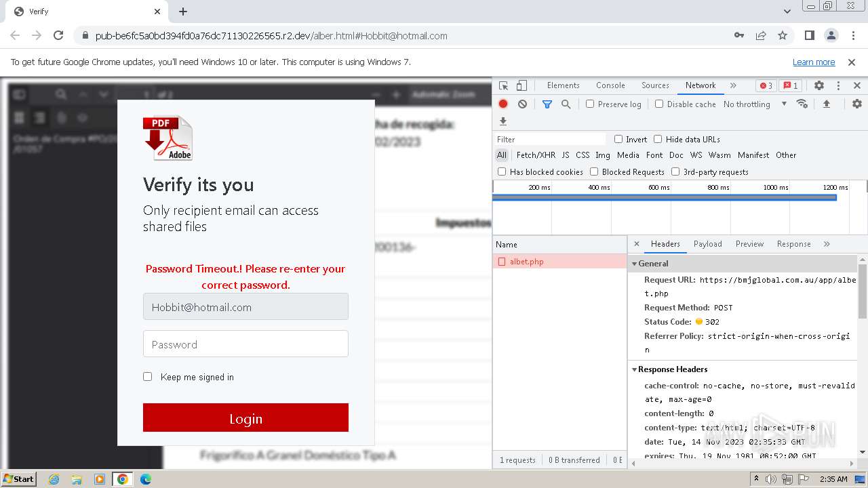Enable the Disable cache checkbox

pos(659,104)
